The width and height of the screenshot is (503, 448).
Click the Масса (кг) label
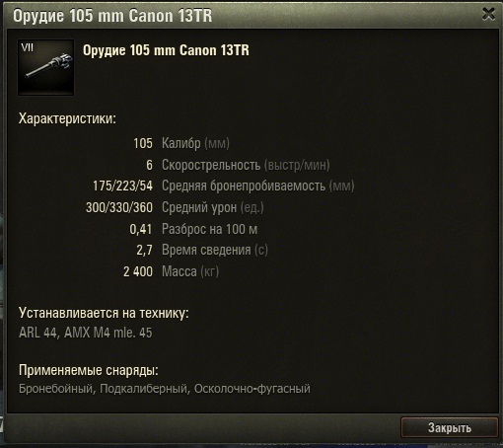tap(190, 271)
